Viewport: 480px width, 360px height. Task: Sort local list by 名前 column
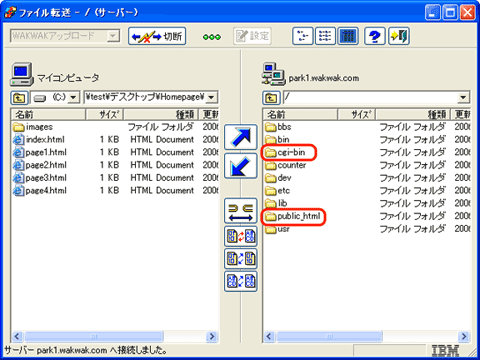(48, 115)
